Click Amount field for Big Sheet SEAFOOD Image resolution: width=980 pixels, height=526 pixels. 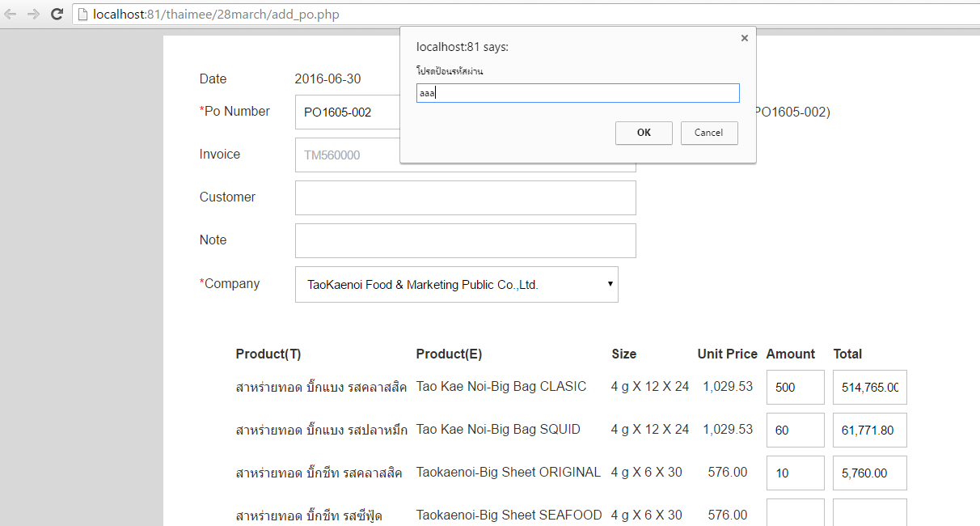pos(795,513)
